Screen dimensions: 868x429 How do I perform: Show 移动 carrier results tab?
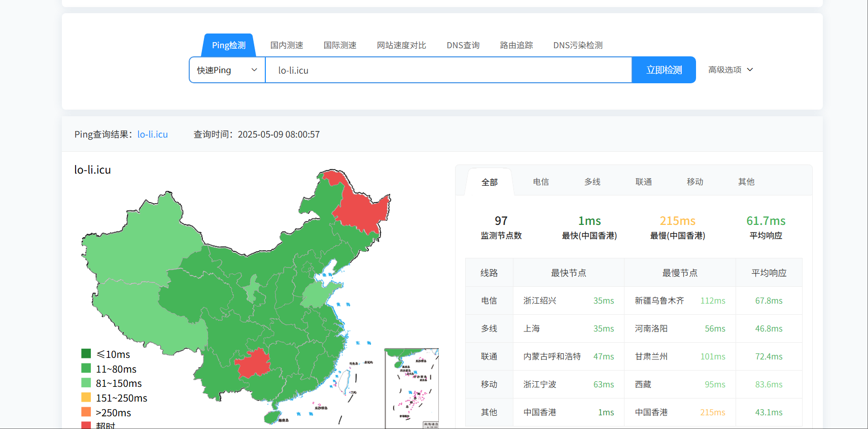pyautogui.click(x=695, y=182)
